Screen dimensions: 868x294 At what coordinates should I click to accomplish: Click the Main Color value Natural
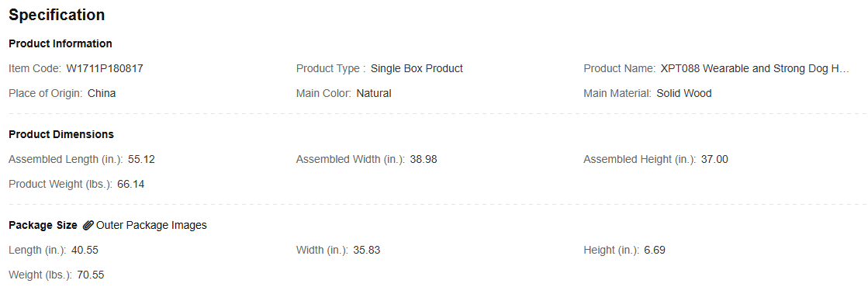(374, 94)
